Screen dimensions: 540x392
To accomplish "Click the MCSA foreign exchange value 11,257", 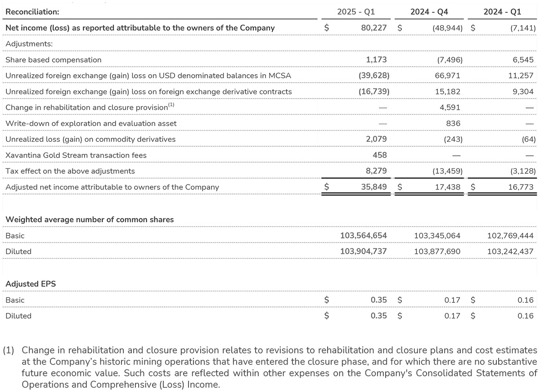I will (x=521, y=76).
